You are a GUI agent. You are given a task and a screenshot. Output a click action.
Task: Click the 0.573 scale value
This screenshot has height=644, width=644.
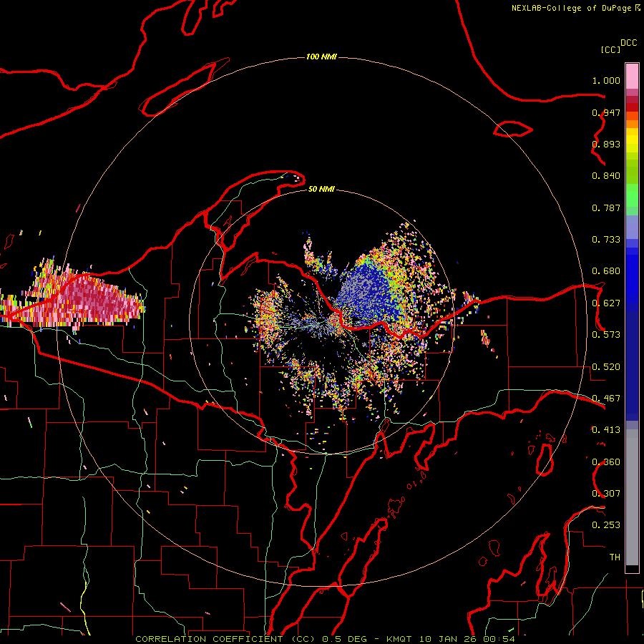[606, 335]
